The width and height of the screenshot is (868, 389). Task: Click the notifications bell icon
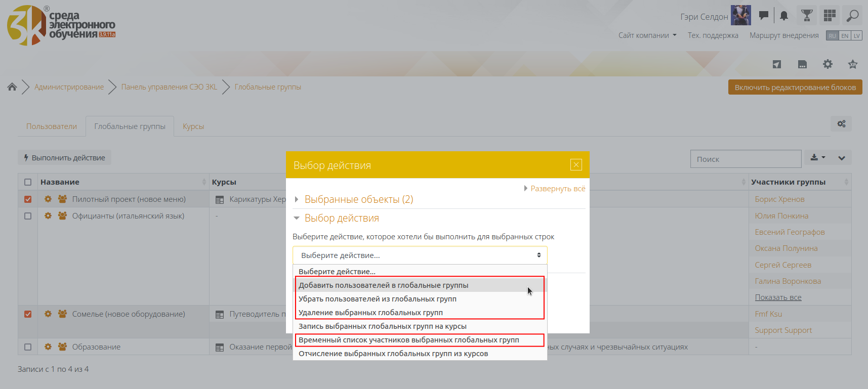coord(783,16)
